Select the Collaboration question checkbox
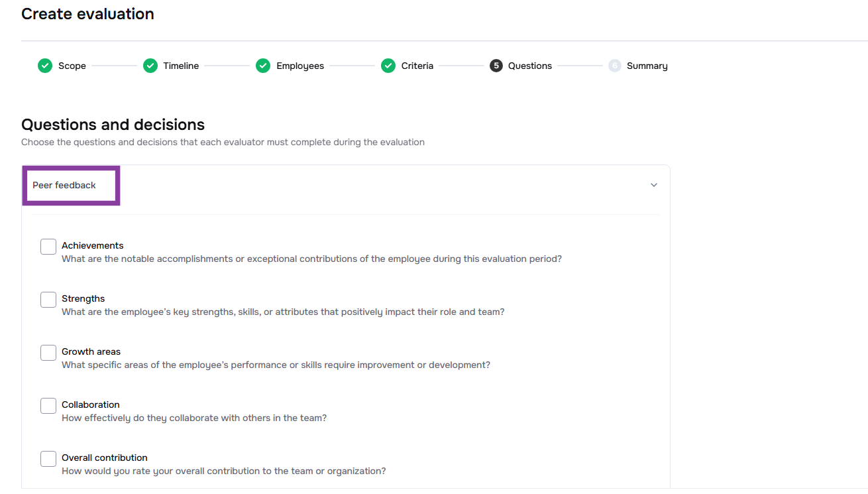This screenshot has height=494, width=868. tap(48, 406)
